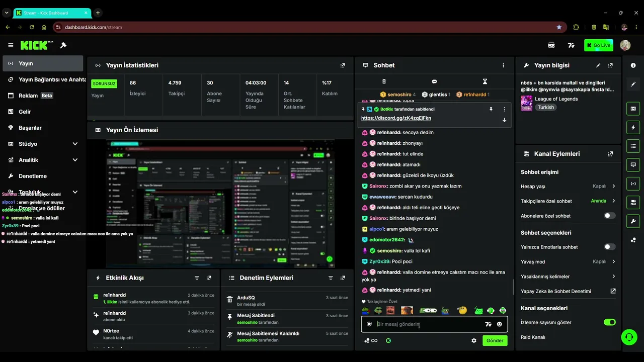
Task: Toggle the list widget in the right sidebar
Action: coord(633,146)
